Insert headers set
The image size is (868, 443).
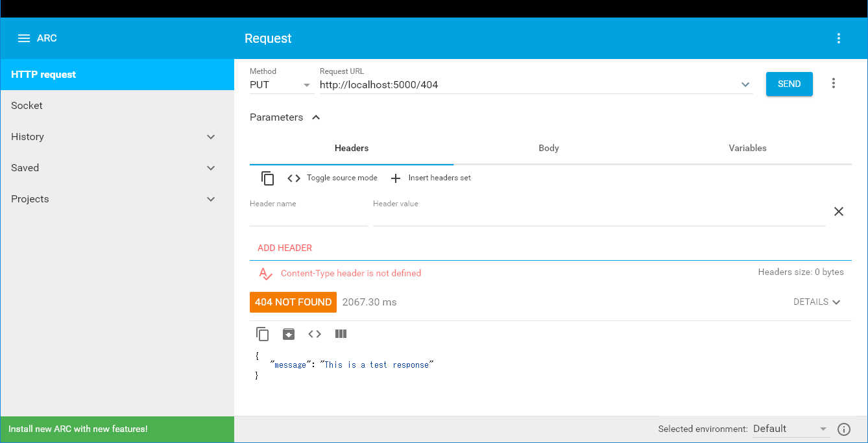click(x=431, y=178)
